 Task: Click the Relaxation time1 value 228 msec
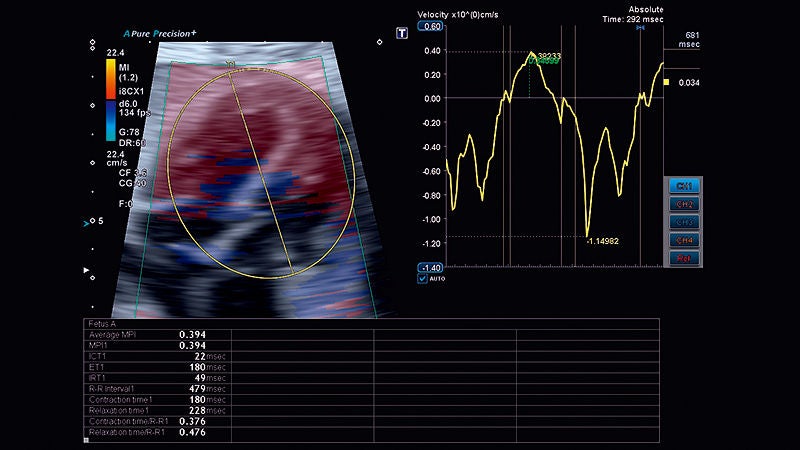(208, 411)
